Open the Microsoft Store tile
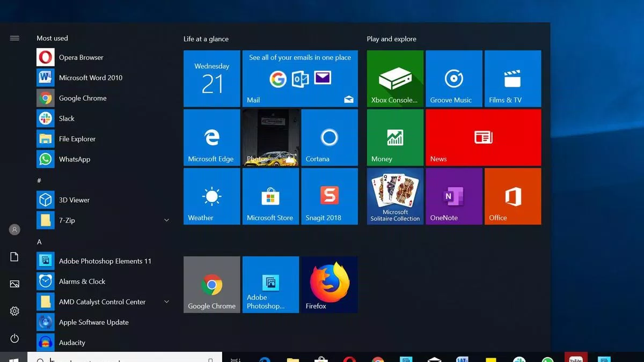 pyautogui.click(x=270, y=196)
